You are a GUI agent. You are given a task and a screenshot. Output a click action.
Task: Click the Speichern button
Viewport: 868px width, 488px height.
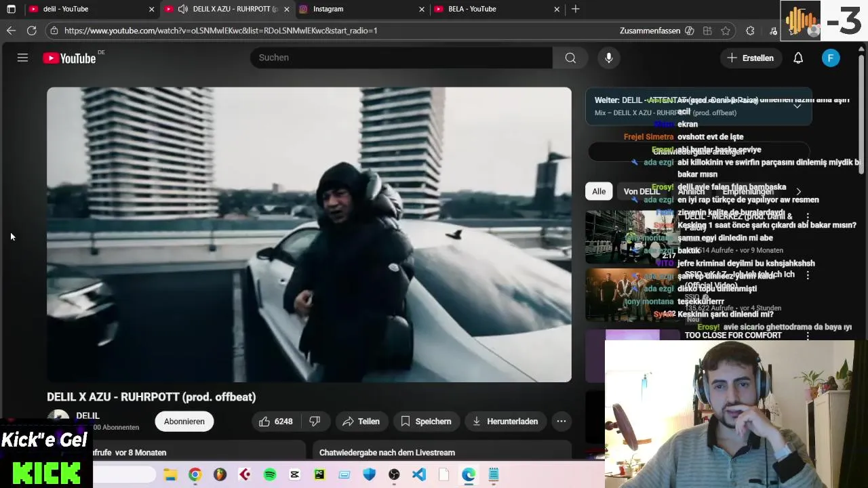(x=426, y=422)
